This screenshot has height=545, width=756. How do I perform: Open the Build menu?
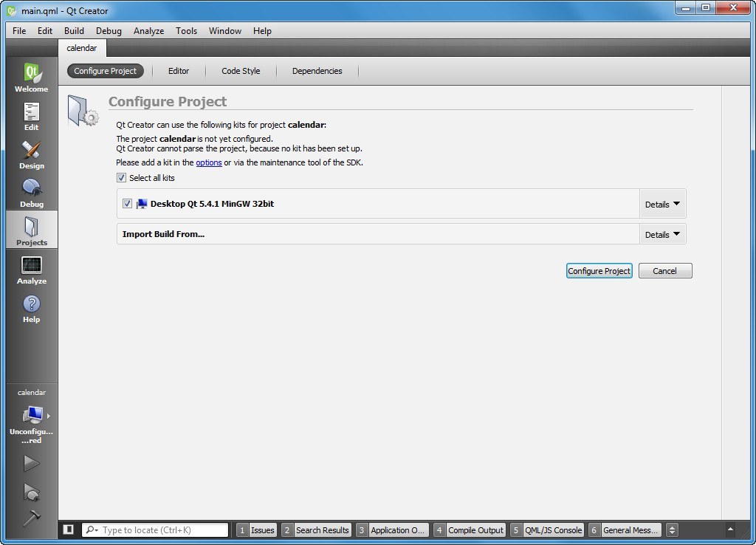pyautogui.click(x=74, y=31)
